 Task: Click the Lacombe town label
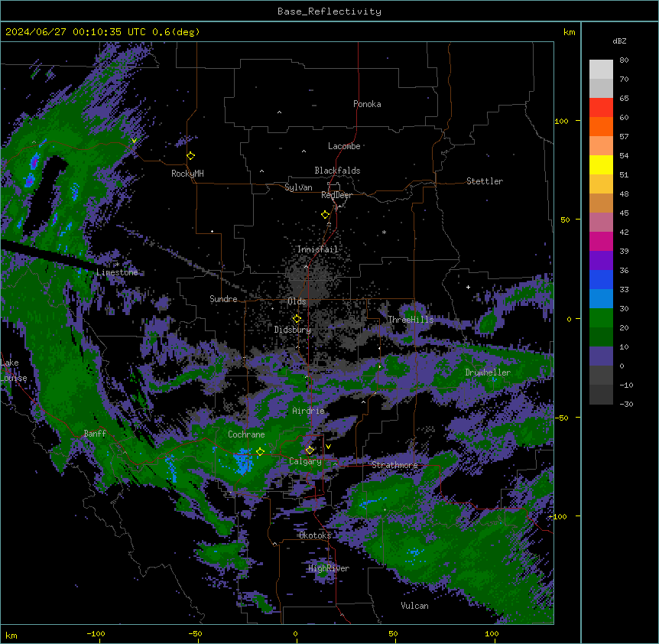[x=344, y=146]
